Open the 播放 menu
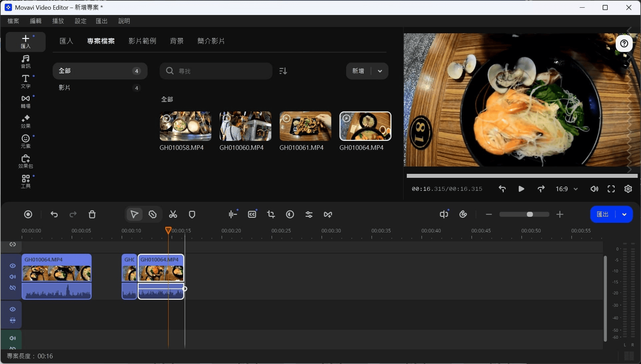 (58, 21)
